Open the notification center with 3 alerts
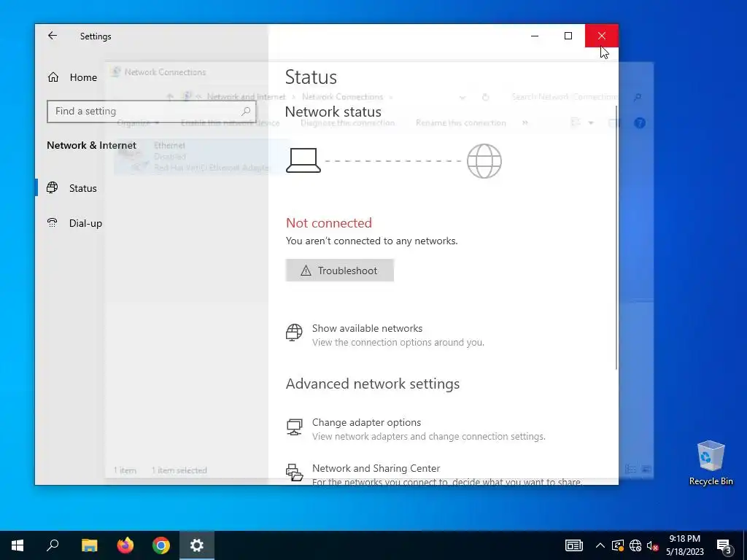Viewport: 747px width, 560px height. (724, 545)
